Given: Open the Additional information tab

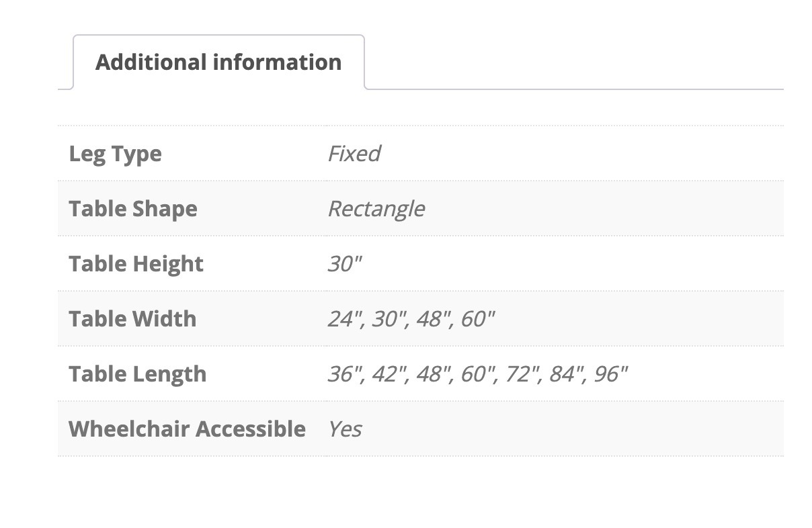Looking at the screenshot, I should [218, 62].
